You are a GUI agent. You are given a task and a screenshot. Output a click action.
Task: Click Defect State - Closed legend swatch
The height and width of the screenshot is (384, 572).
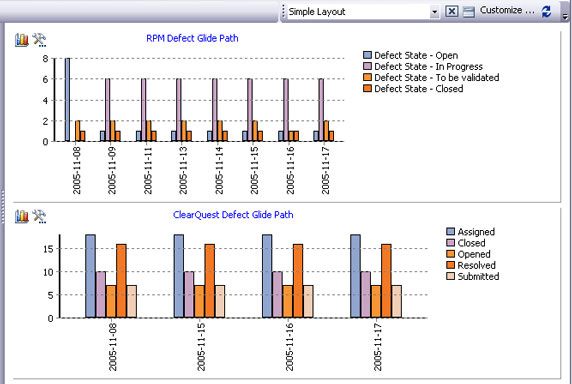point(367,88)
